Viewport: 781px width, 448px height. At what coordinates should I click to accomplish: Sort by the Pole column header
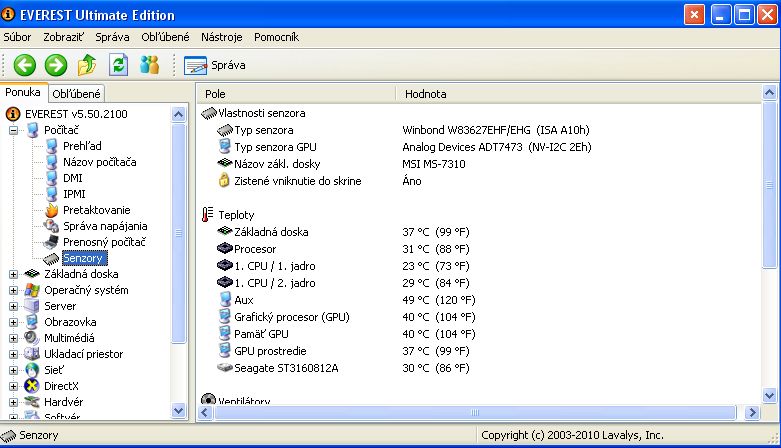coord(297,94)
